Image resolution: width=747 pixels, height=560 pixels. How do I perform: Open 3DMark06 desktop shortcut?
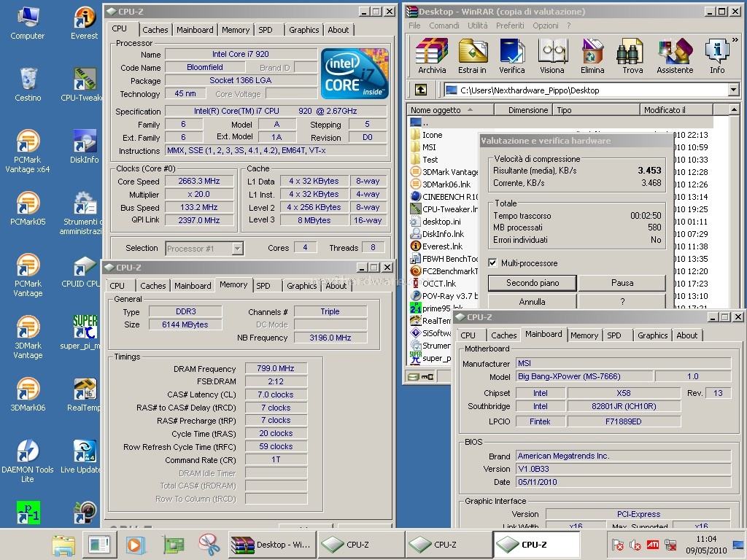coord(28,394)
